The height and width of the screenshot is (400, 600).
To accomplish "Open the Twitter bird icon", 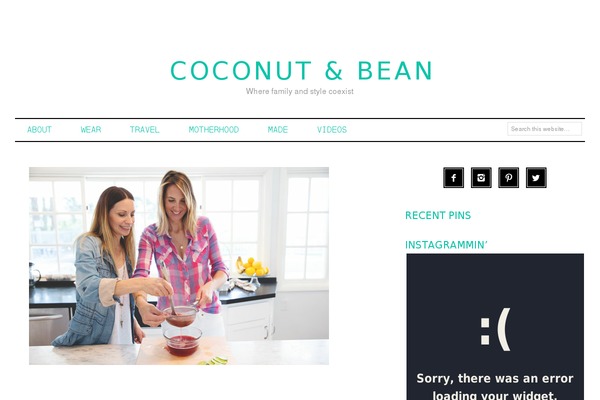I will [x=536, y=178].
